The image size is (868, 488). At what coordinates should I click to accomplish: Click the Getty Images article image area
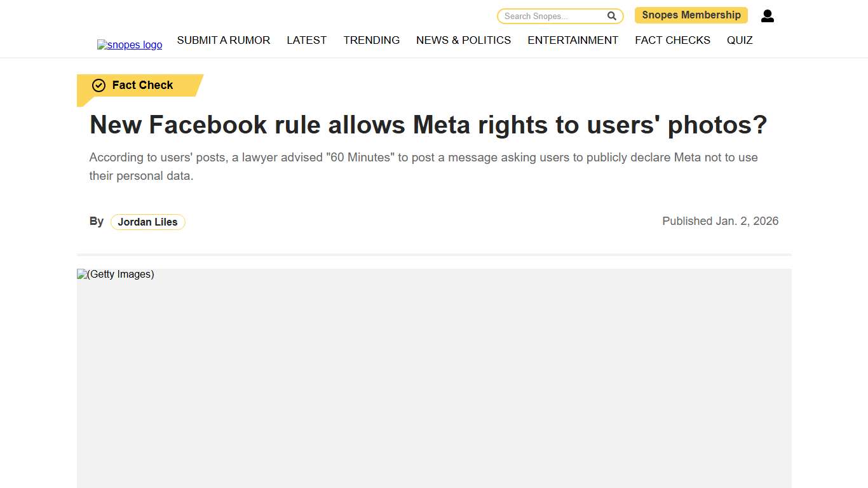point(434,378)
